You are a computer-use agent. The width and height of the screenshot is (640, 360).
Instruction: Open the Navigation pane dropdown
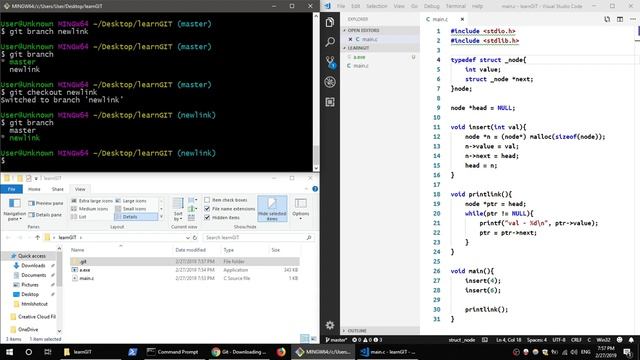click(14, 210)
